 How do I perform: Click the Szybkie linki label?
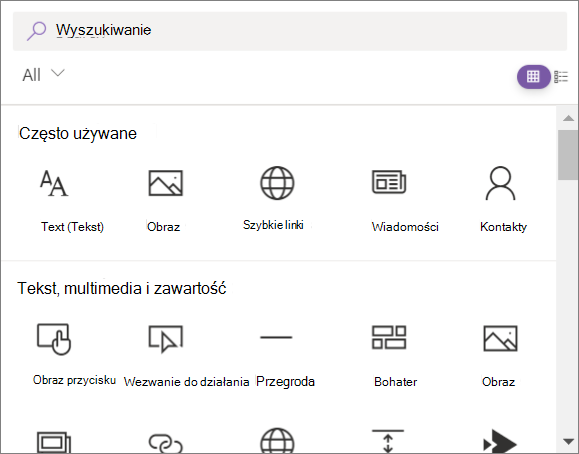[273, 225]
